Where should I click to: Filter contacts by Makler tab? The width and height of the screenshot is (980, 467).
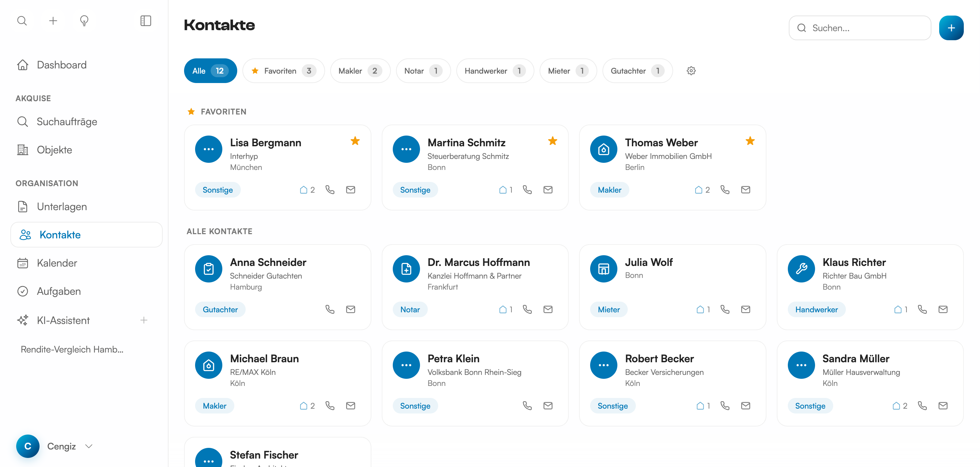tap(359, 71)
